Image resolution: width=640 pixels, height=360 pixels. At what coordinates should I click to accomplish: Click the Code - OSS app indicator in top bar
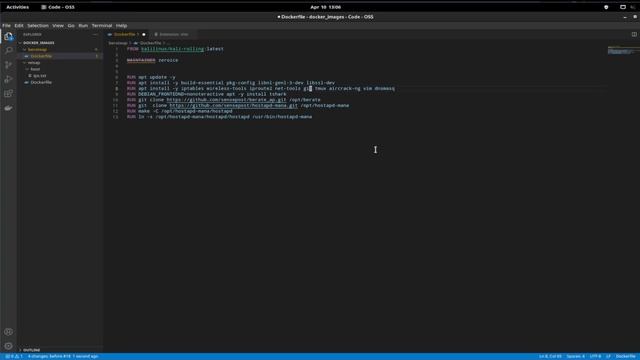click(58, 7)
